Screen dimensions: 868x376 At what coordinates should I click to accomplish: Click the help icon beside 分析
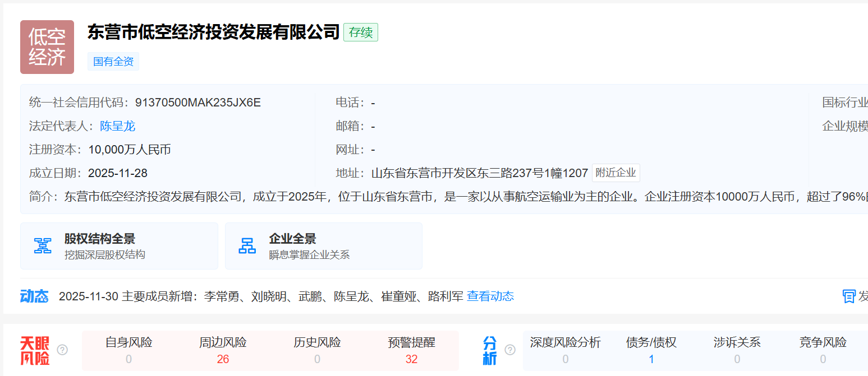[x=509, y=350]
